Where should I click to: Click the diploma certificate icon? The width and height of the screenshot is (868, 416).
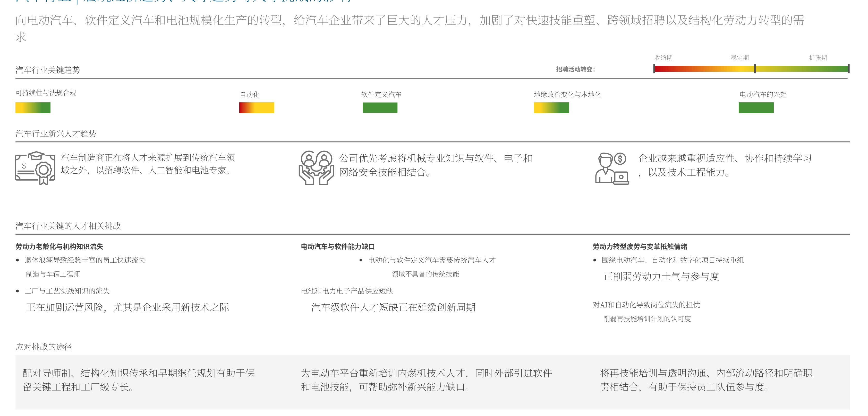(x=35, y=168)
